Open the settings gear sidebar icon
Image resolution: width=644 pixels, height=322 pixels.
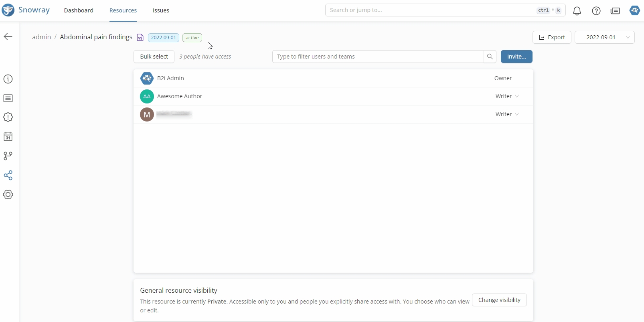pyautogui.click(x=8, y=194)
